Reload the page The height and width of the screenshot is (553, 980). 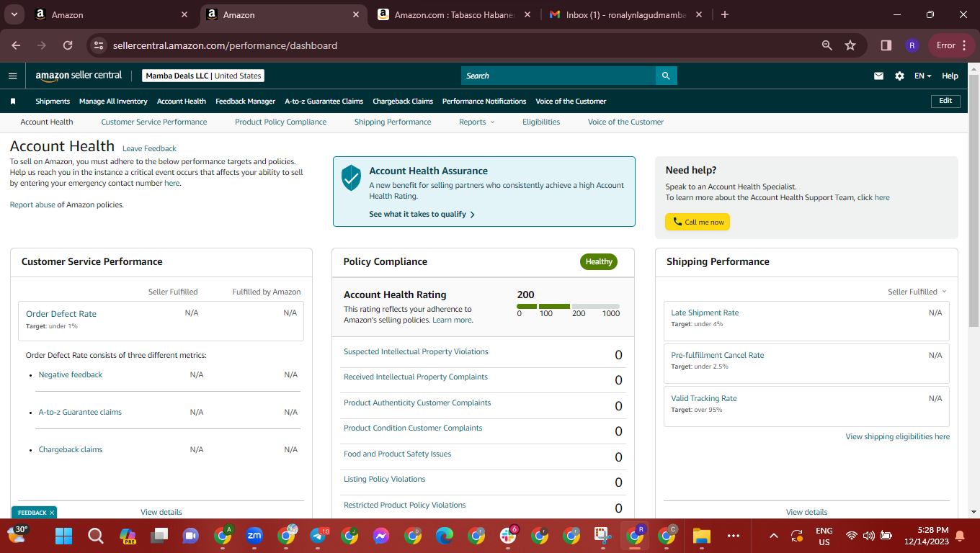68,45
